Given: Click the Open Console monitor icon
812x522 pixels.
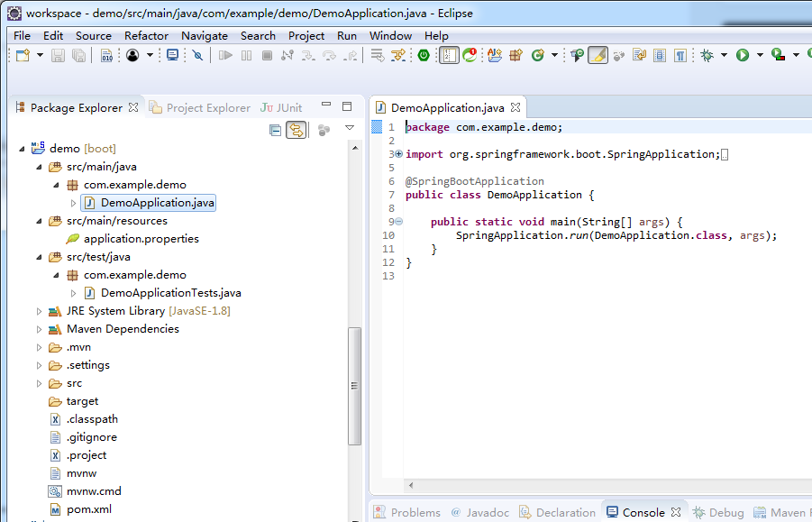Looking at the screenshot, I should pos(172,56).
